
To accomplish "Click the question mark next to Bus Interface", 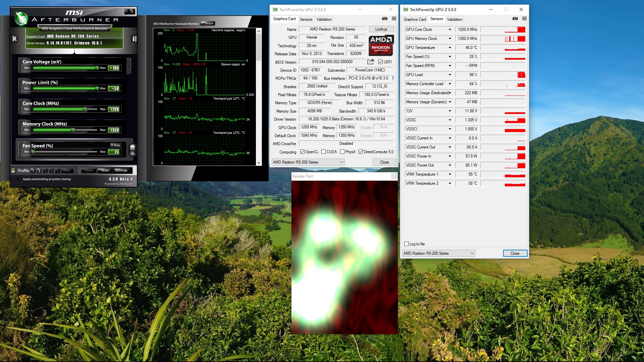I will [x=393, y=78].
